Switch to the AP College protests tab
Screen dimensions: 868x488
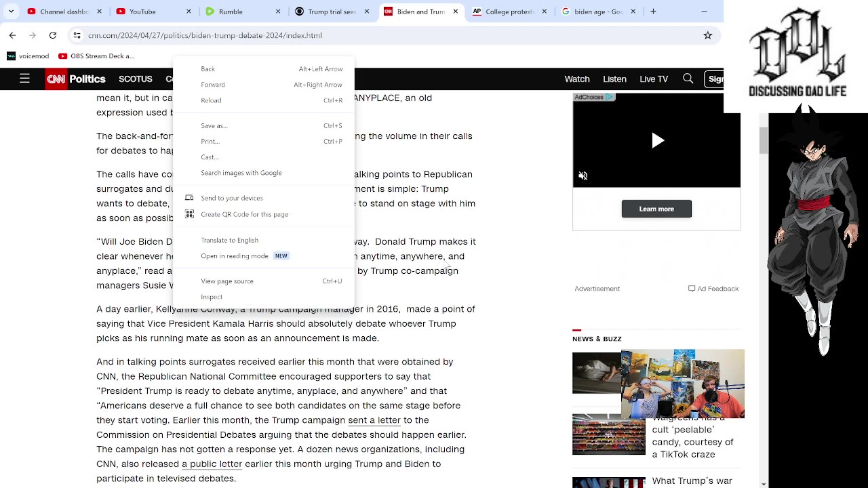pos(509,12)
